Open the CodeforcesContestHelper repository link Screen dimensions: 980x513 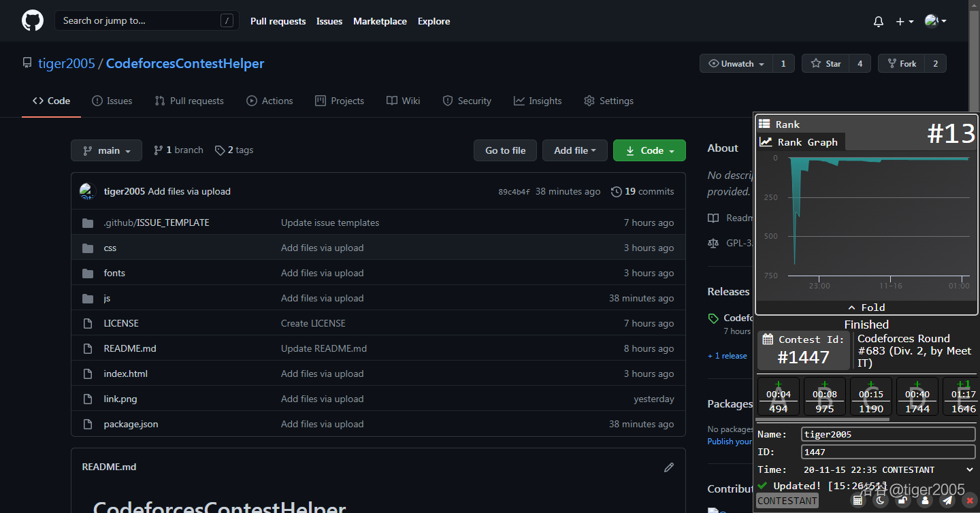[185, 63]
